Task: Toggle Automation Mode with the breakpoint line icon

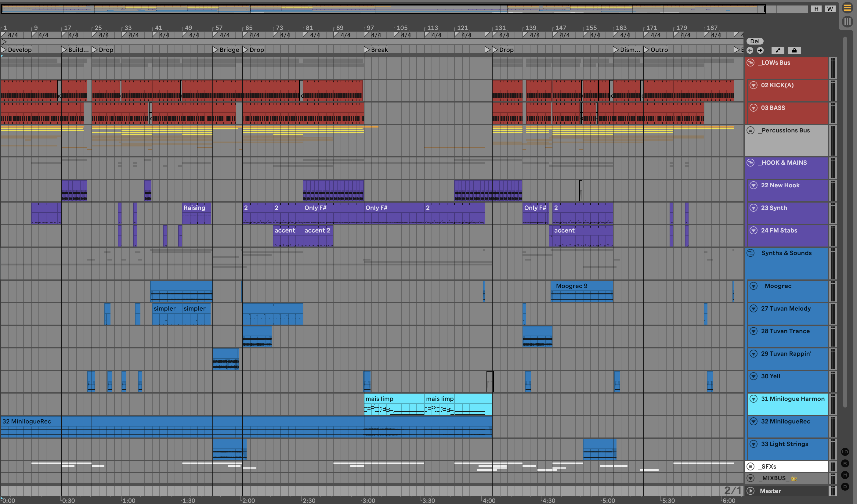Action: tap(778, 50)
